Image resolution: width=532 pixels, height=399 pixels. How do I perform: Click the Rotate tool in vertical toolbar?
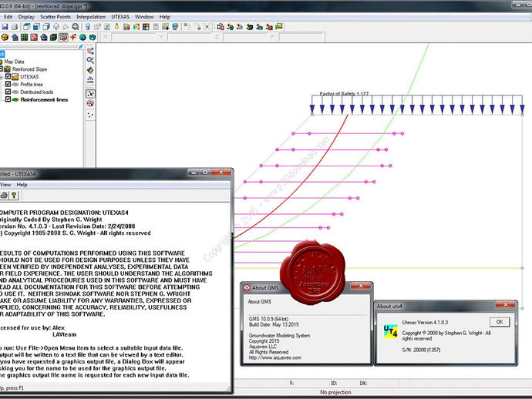tap(90, 70)
